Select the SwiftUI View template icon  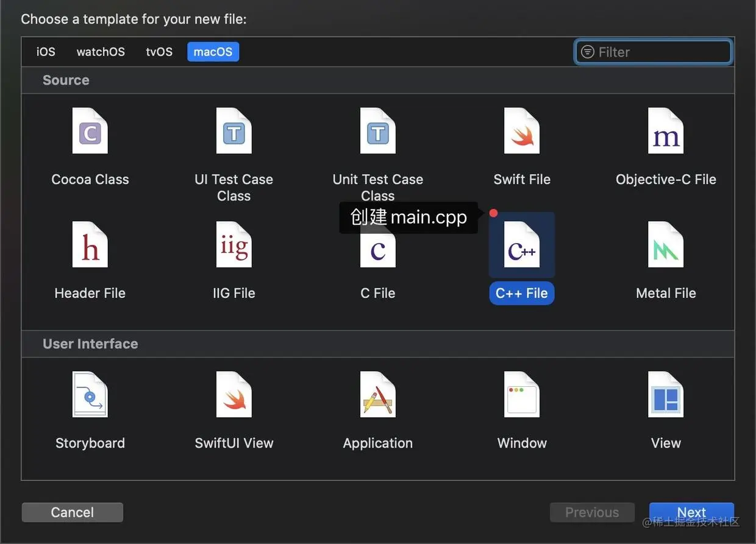[x=234, y=394]
